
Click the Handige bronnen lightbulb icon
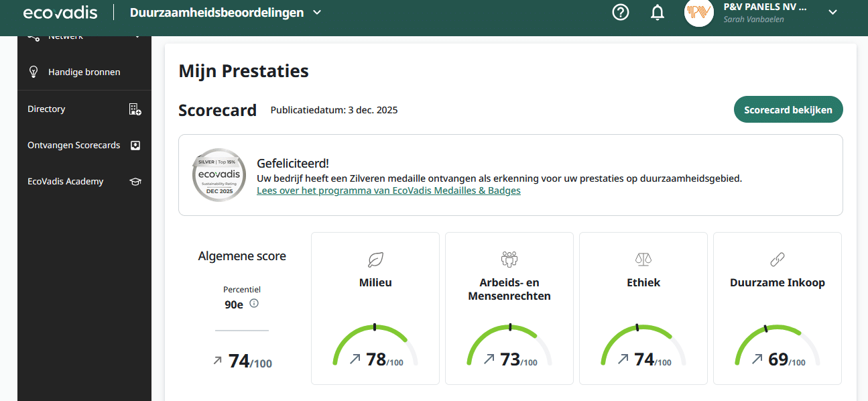33,72
